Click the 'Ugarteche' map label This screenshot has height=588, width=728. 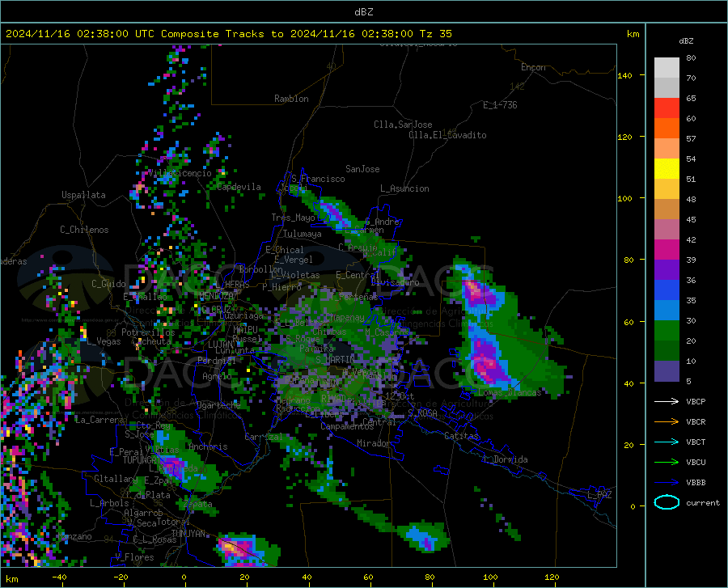pos(218,404)
